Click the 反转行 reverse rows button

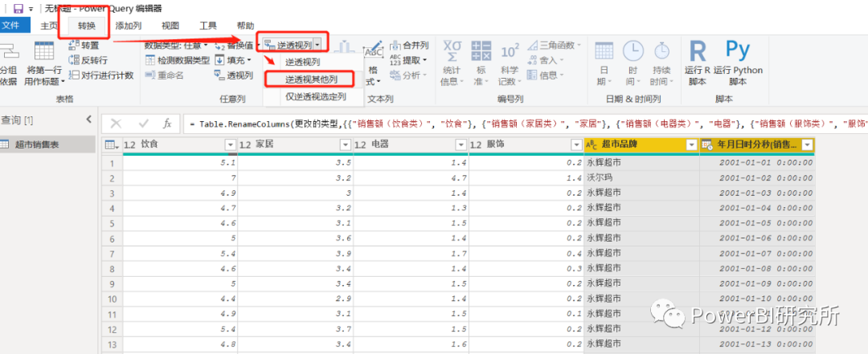[x=88, y=60]
